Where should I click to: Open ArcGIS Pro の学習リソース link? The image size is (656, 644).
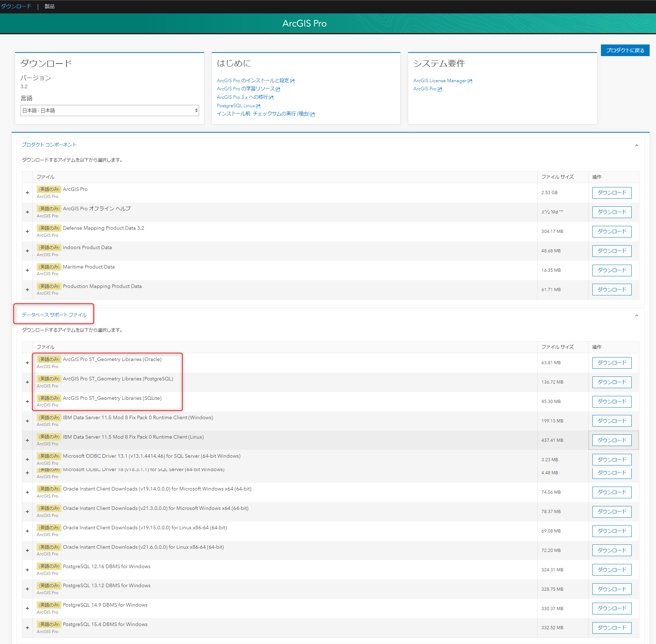click(x=248, y=89)
